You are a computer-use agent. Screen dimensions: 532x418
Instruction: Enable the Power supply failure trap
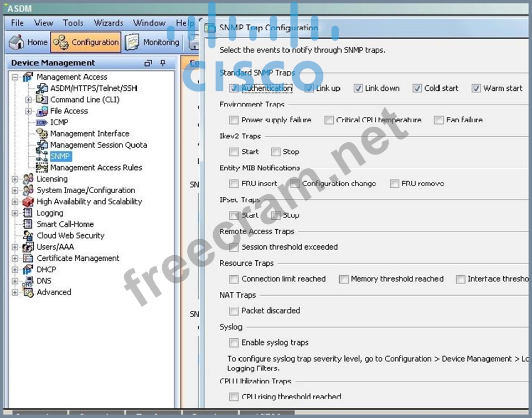234,120
